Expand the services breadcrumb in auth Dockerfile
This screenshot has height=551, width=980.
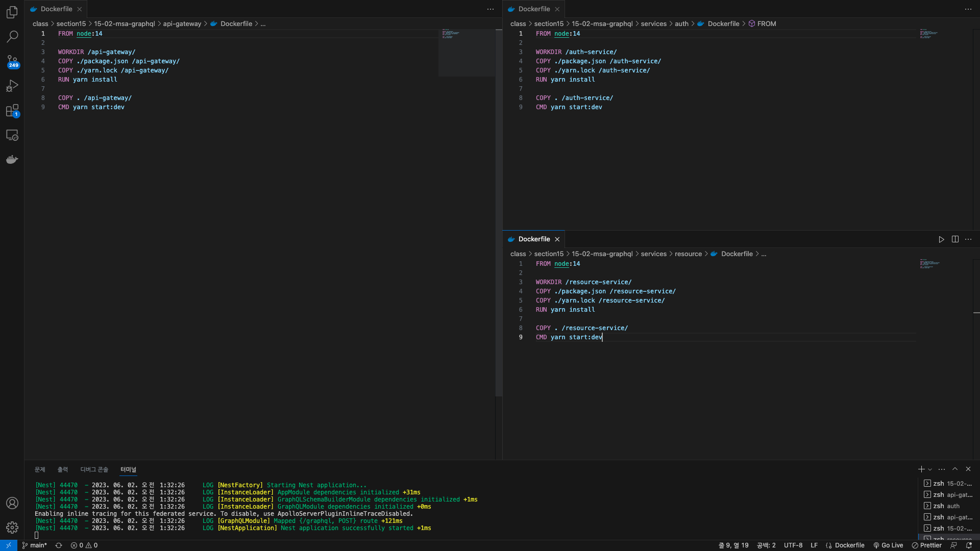pos(653,23)
